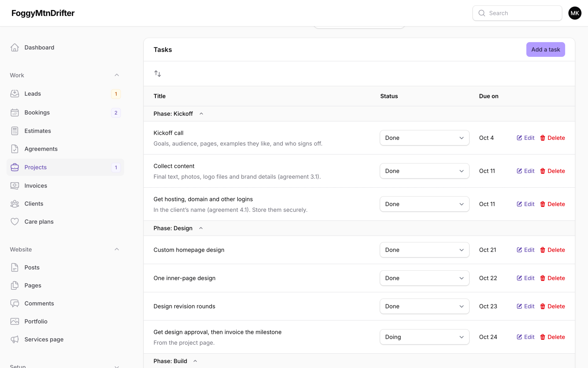Click the Leads count badge showing 1
Viewport: 588px width, 368px height.
tap(116, 94)
